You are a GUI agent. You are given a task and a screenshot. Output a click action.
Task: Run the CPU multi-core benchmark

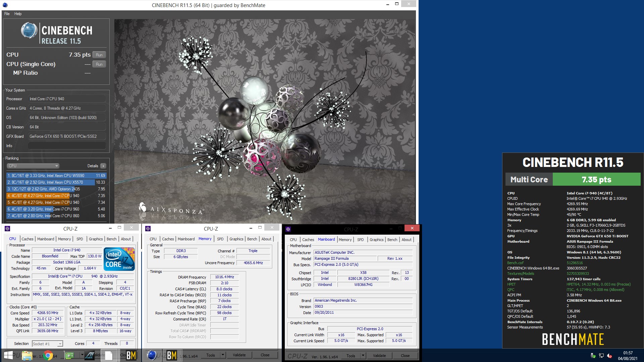tap(99, 55)
